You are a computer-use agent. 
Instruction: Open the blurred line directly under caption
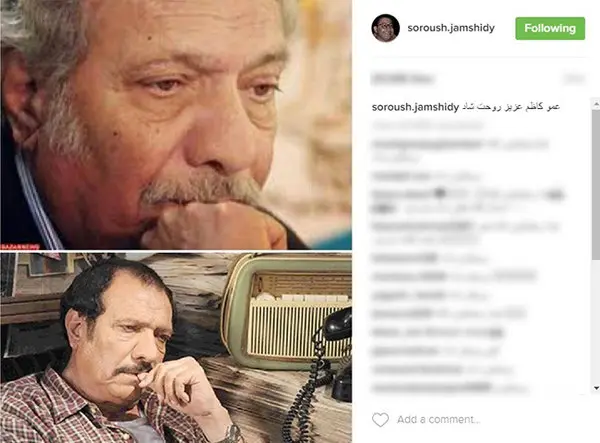tap(428, 125)
